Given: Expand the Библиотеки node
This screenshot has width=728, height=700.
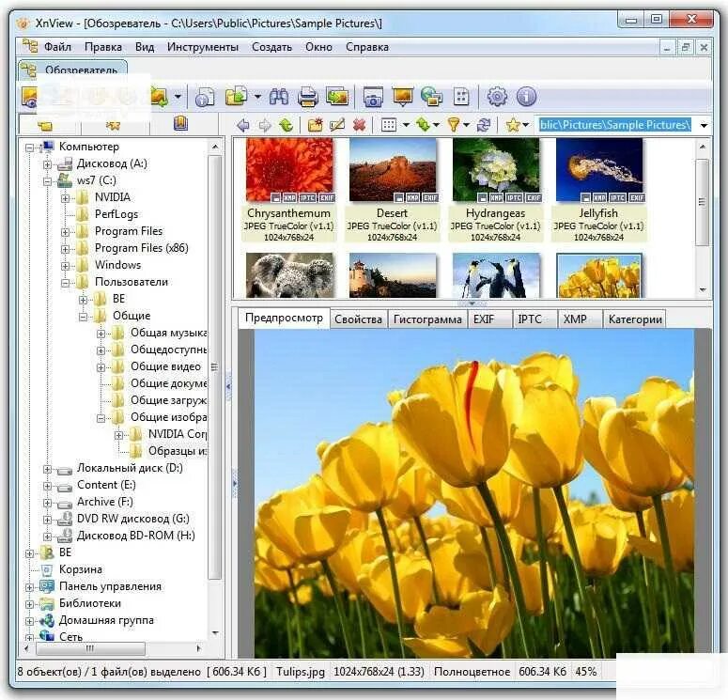Looking at the screenshot, I should coord(29,604).
